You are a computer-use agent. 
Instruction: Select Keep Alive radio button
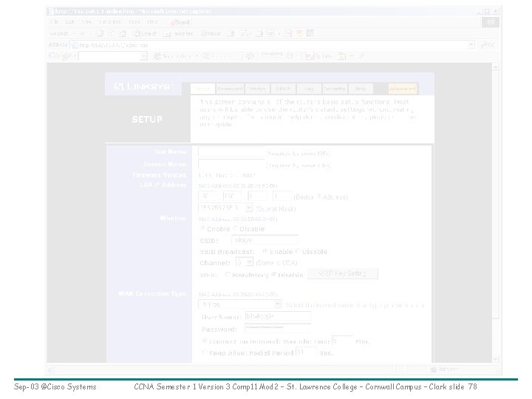pos(205,352)
